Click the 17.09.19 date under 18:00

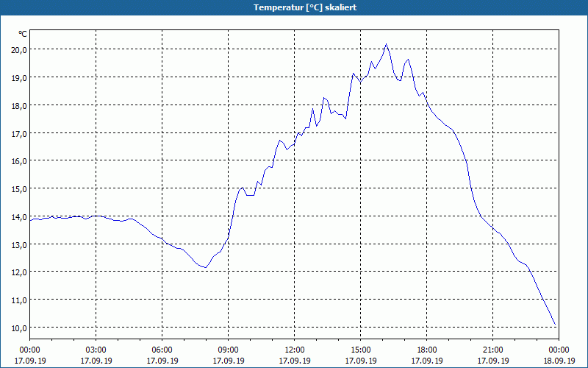pyautogui.click(x=427, y=361)
